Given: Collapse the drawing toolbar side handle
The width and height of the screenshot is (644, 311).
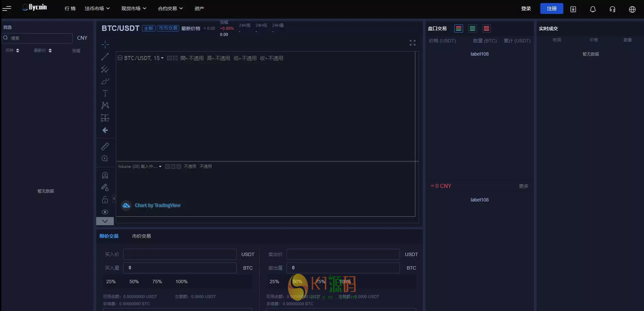Looking at the screenshot, I should point(114,198).
